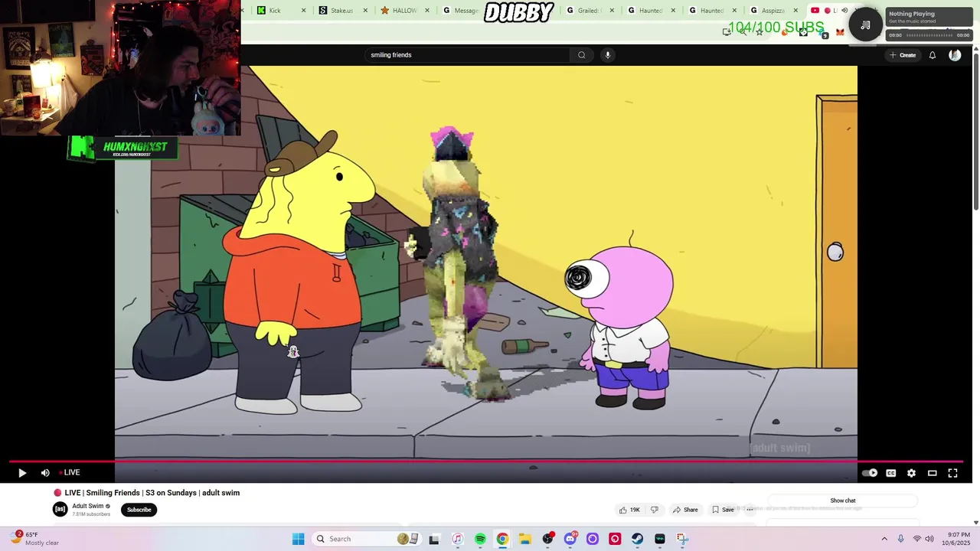Open the Snipping Tool from the taskbar
The height and width of the screenshot is (551, 980).
tap(682, 539)
